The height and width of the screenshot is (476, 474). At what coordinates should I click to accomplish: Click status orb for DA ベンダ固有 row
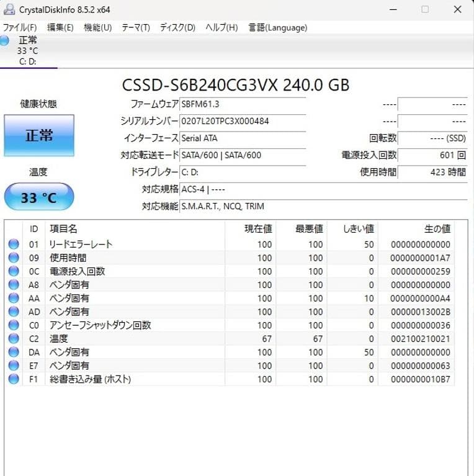(14, 352)
